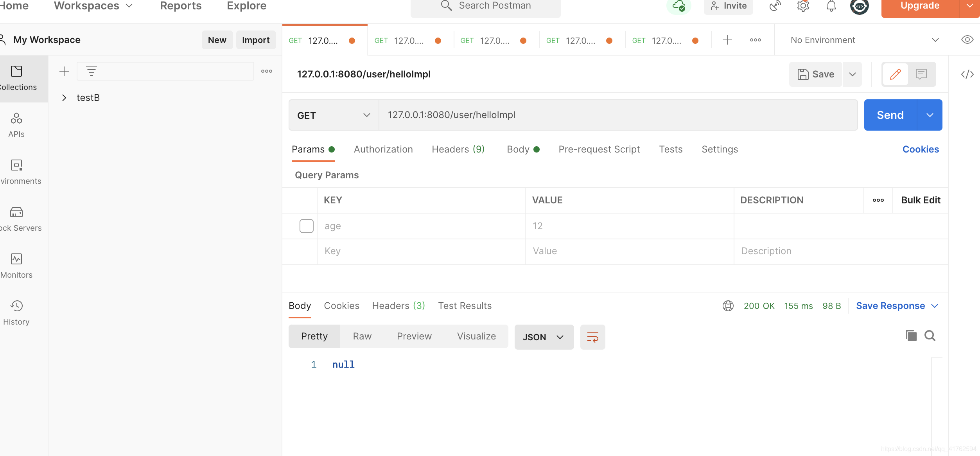This screenshot has height=456, width=980.
Task: Click the filter icon in collections search
Action: pyautogui.click(x=92, y=71)
